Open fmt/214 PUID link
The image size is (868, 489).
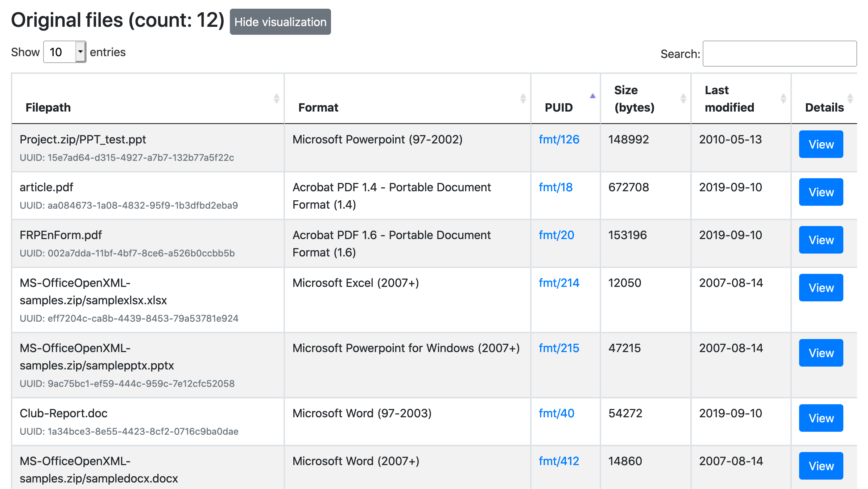tap(559, 283)
